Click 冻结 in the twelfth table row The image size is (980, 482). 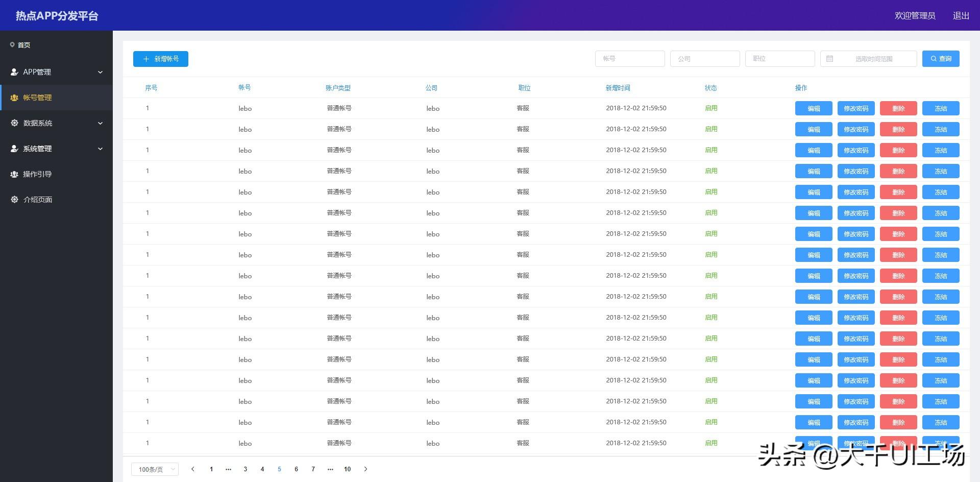tap(941, 339)
